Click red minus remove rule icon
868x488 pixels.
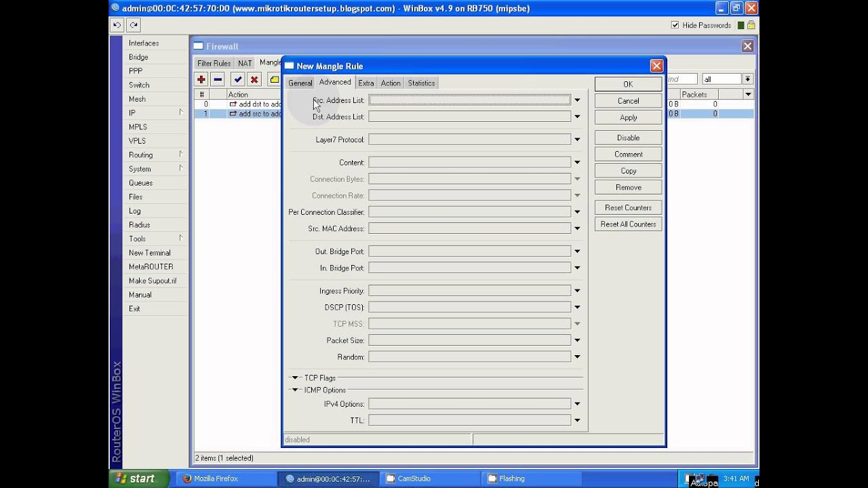[x=218, y=79]
